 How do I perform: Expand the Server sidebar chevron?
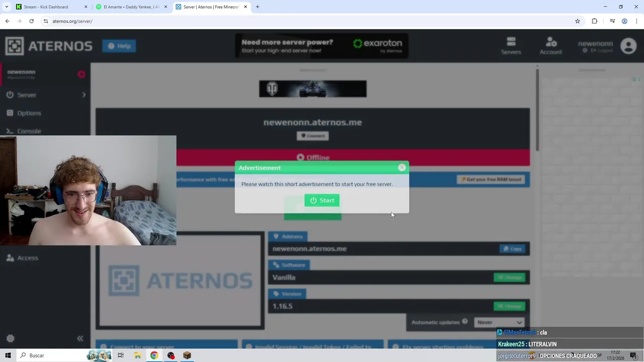[84, 95]
